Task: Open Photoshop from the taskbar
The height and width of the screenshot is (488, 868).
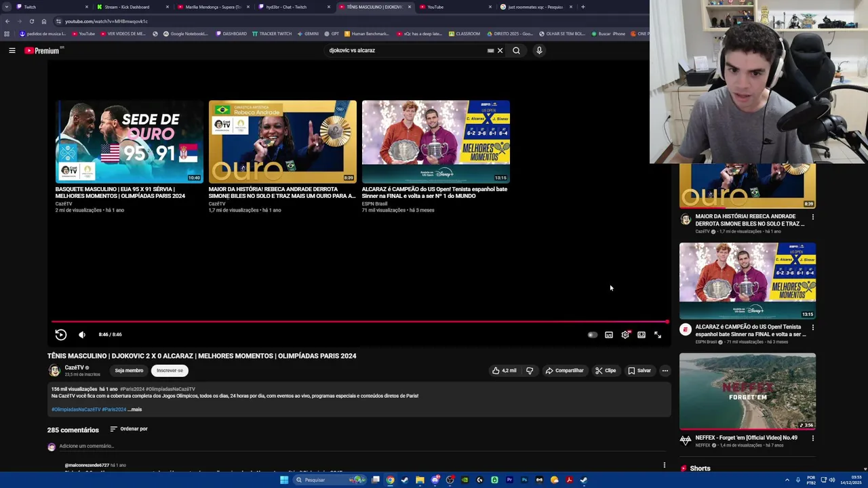Action: pos(524,480)
